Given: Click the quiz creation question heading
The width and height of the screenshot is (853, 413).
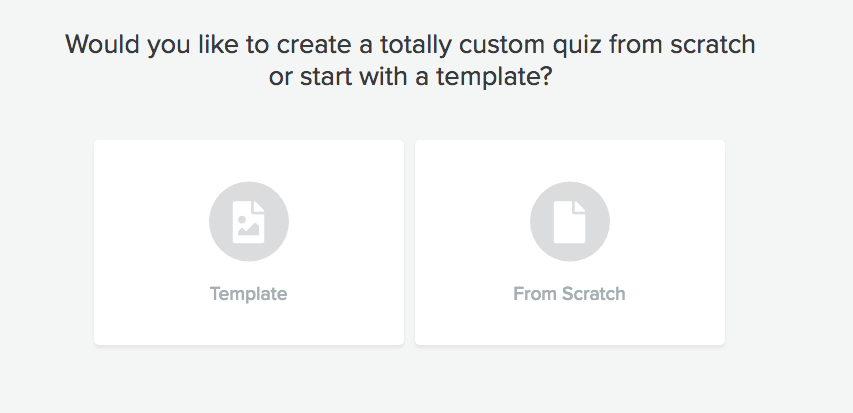Looking at the screenshot, I should pyautogui.click(x=410, y=44).
